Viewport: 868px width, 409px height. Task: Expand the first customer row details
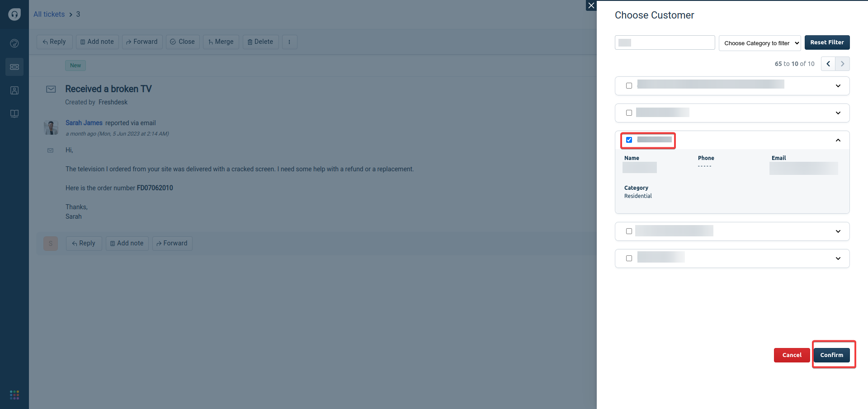(x=838, y=86)
